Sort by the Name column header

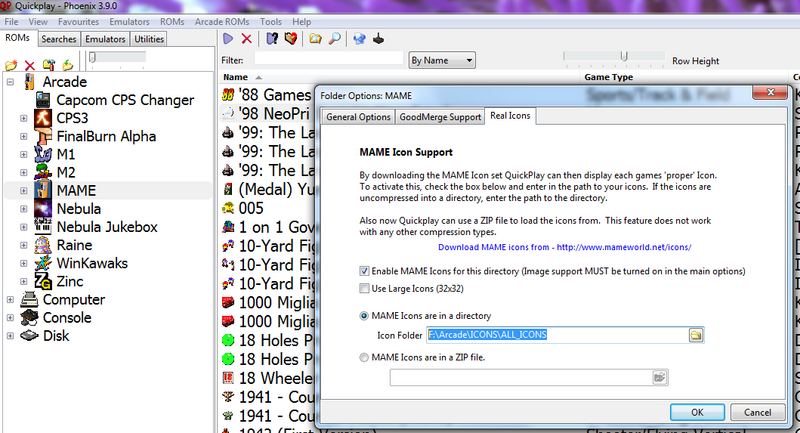pos(235,77)
